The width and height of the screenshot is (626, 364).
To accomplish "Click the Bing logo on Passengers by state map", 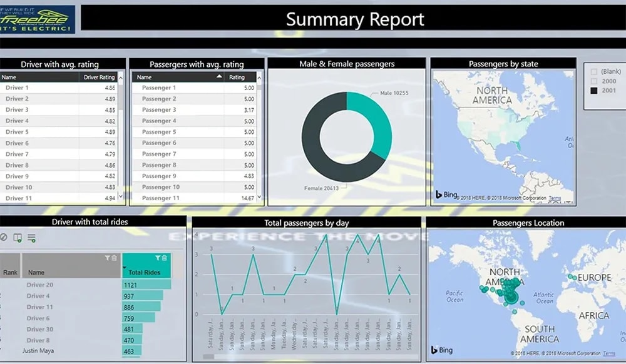I will point(446,195).
